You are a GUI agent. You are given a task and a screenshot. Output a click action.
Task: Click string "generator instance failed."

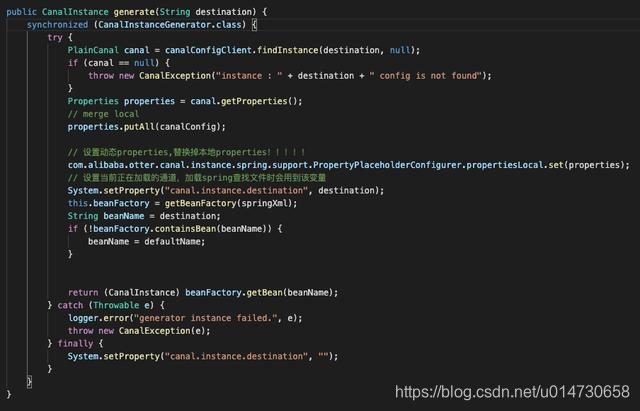click(205, 318)
